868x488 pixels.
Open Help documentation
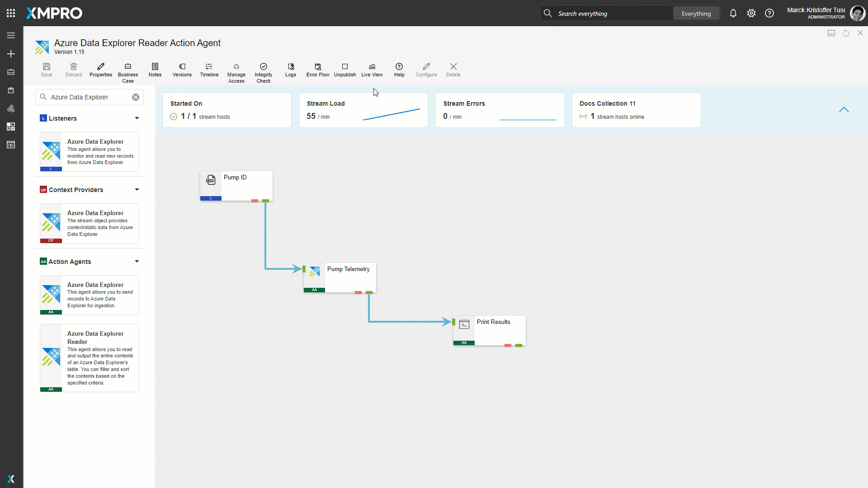399,70
